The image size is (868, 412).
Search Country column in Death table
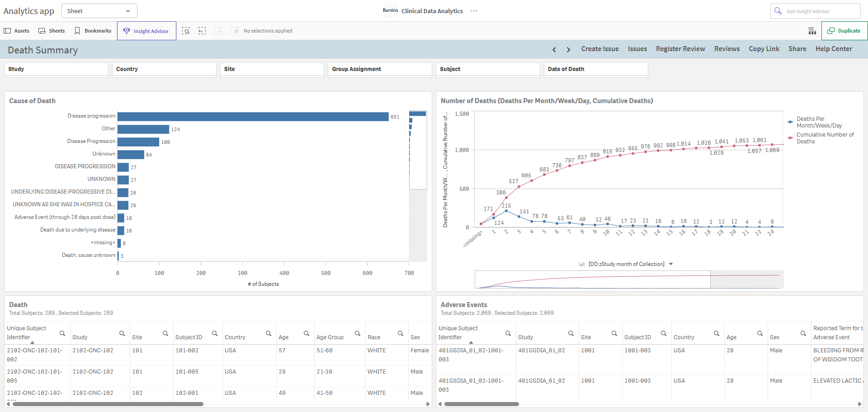click(269, 333)
